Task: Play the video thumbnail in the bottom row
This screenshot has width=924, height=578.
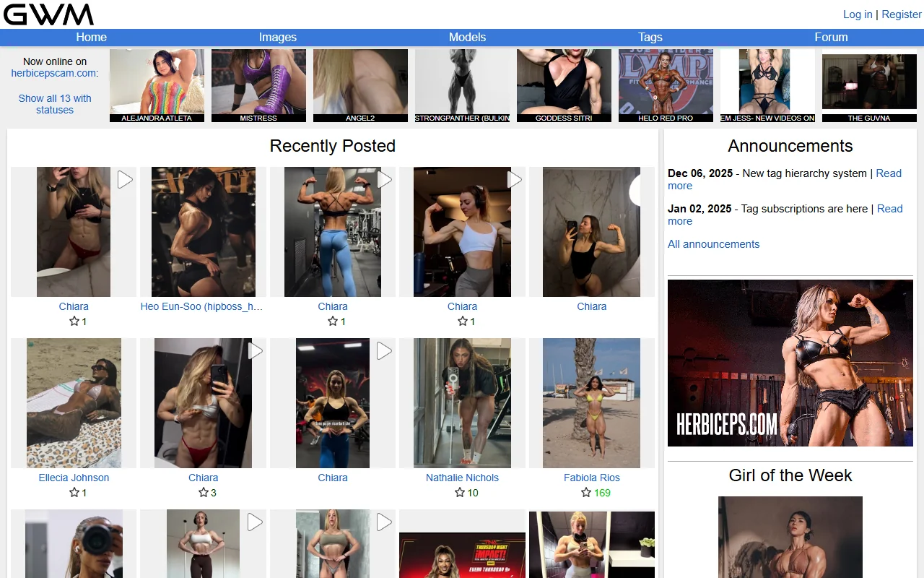Action: pyautogui.click(x=254, y=522)
